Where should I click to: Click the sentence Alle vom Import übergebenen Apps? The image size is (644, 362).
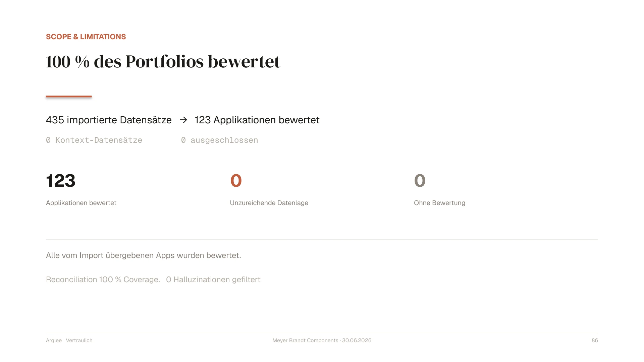(x=144, y=255)
